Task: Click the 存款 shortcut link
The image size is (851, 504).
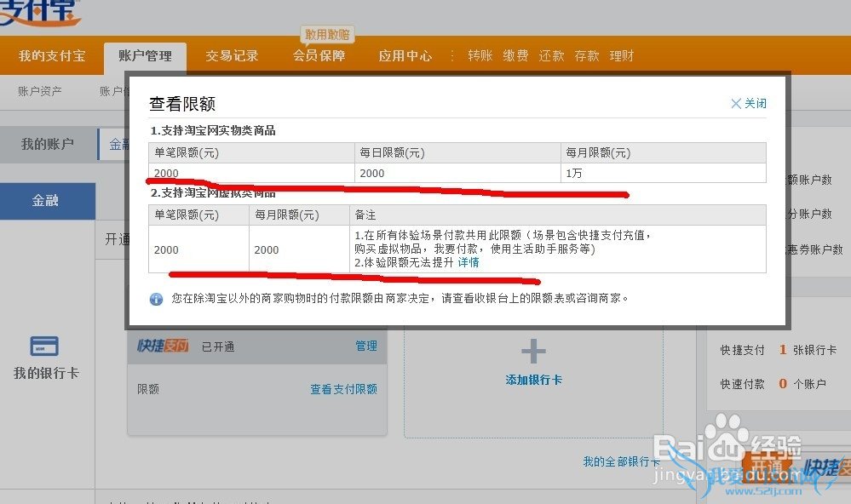Action: point(587,56)
